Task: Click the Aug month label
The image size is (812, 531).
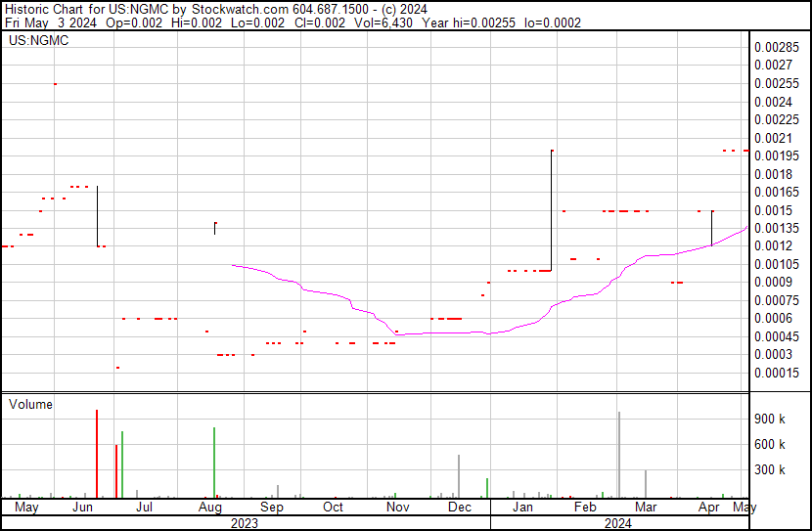Action: [209, 508]
